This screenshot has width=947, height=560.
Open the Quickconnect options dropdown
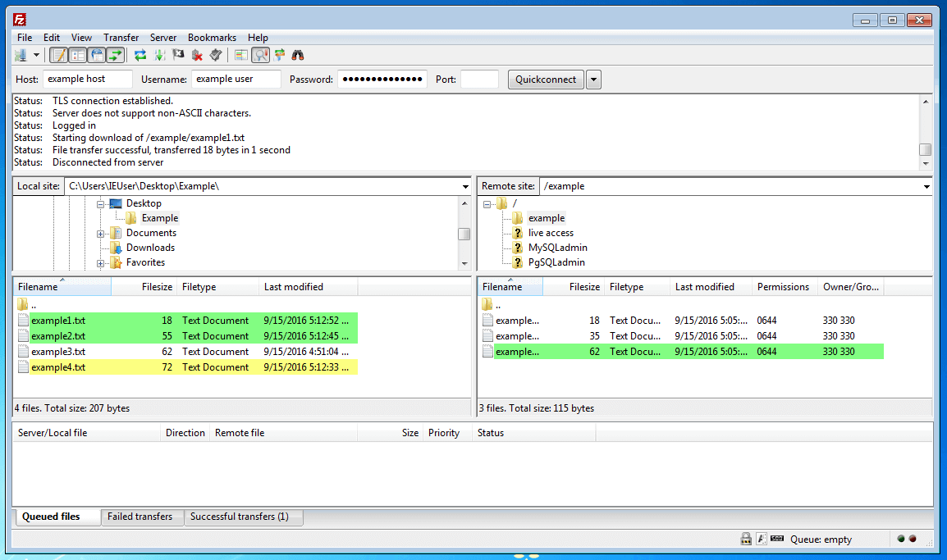click(x=592, y=79)
